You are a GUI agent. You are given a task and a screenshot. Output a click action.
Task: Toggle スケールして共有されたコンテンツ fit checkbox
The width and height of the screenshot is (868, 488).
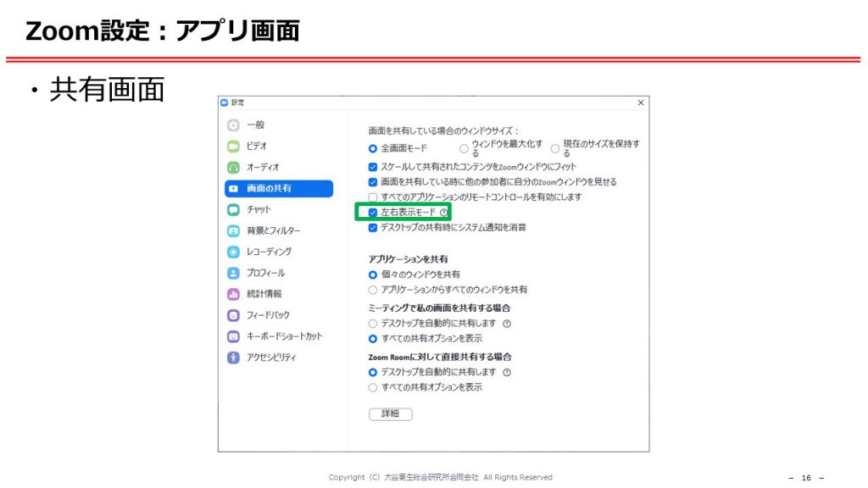[x=373, y=167]
